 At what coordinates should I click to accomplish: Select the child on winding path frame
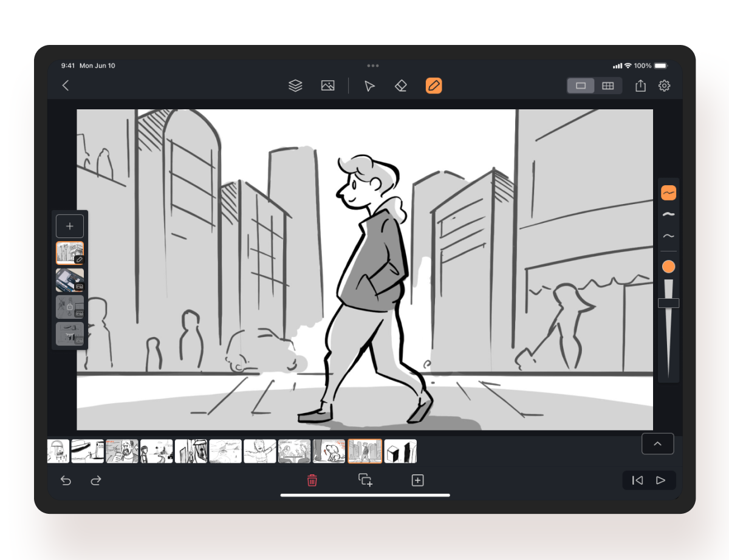click(x=157, y=451)
